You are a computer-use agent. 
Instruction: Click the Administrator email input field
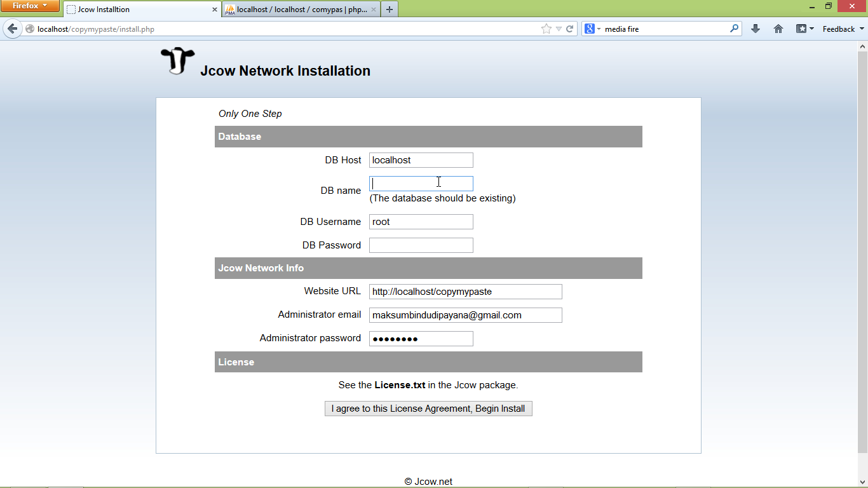(466, 315)
